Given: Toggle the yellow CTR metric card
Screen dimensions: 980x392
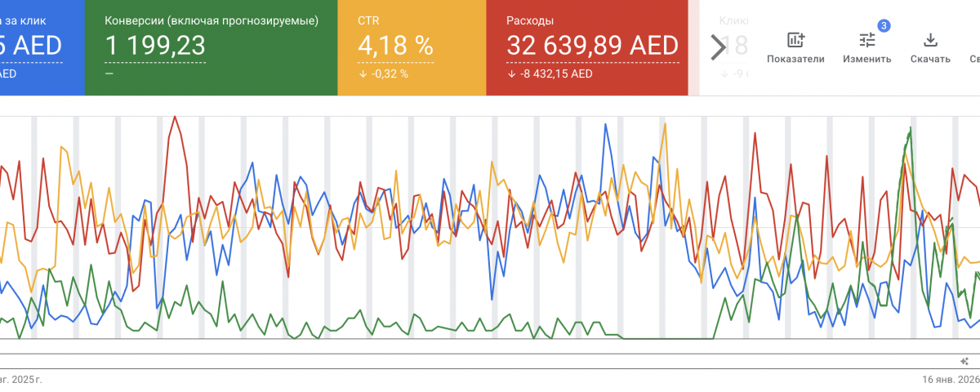Looking at the screenshot, I should 412,47.
